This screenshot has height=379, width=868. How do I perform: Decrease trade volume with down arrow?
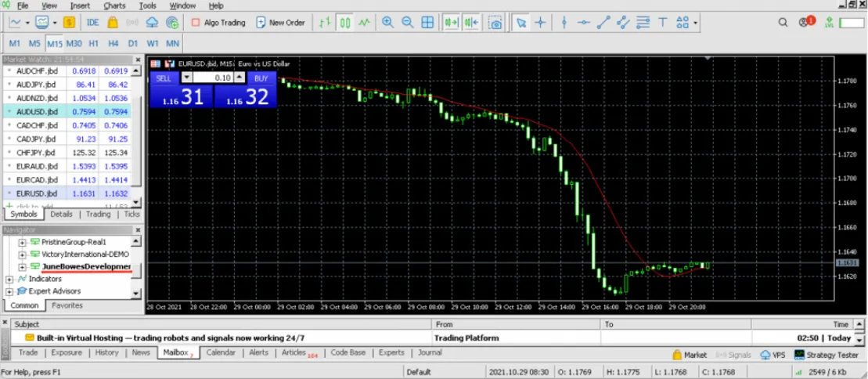click(x=187, y=78)
